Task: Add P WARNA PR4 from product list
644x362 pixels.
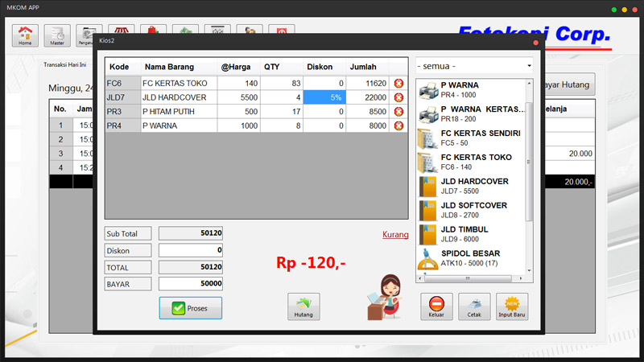Action: [471, 90]
